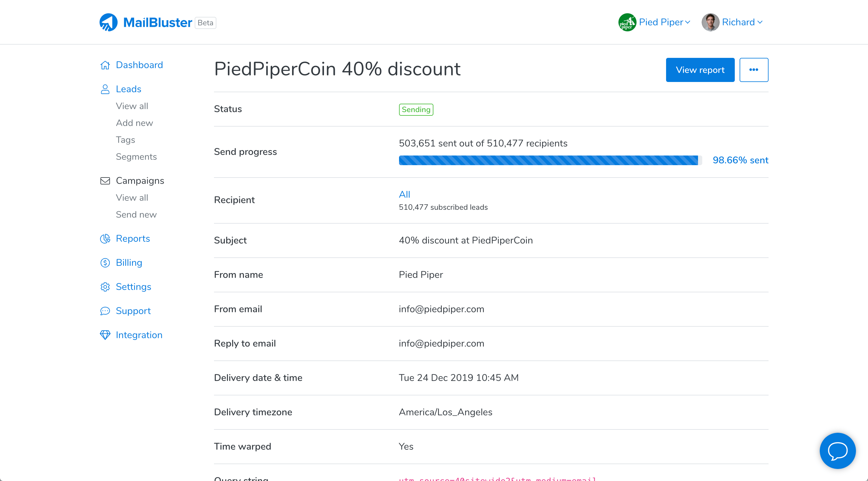Image resolution: width=868 pixels, height=481 pixels.
Task: Click the Dashboard home icon
Action: click(105, 65)
